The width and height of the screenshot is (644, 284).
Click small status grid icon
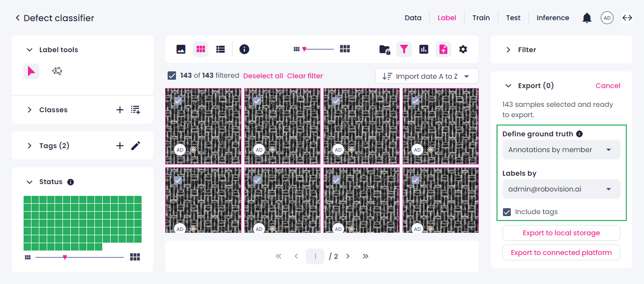tap(28, 257)
